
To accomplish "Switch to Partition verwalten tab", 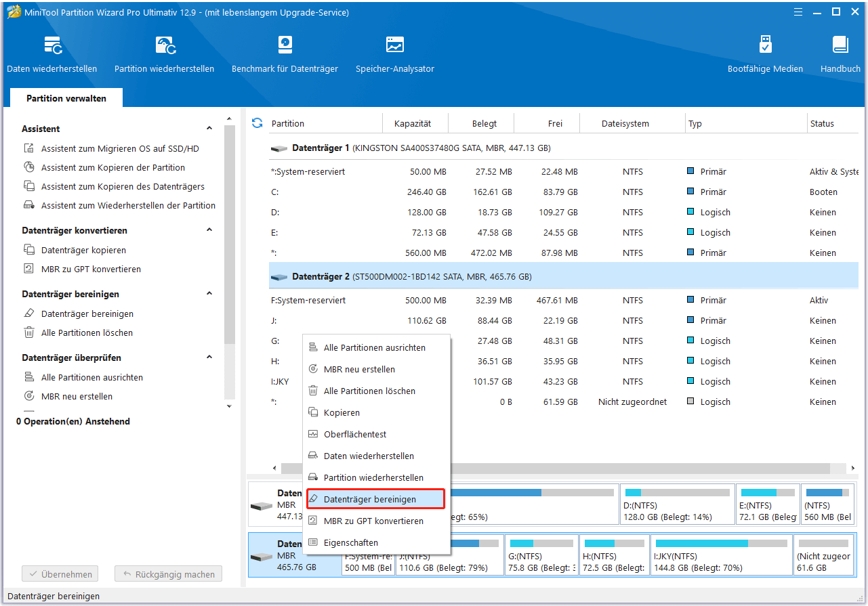I will point(66,98).
